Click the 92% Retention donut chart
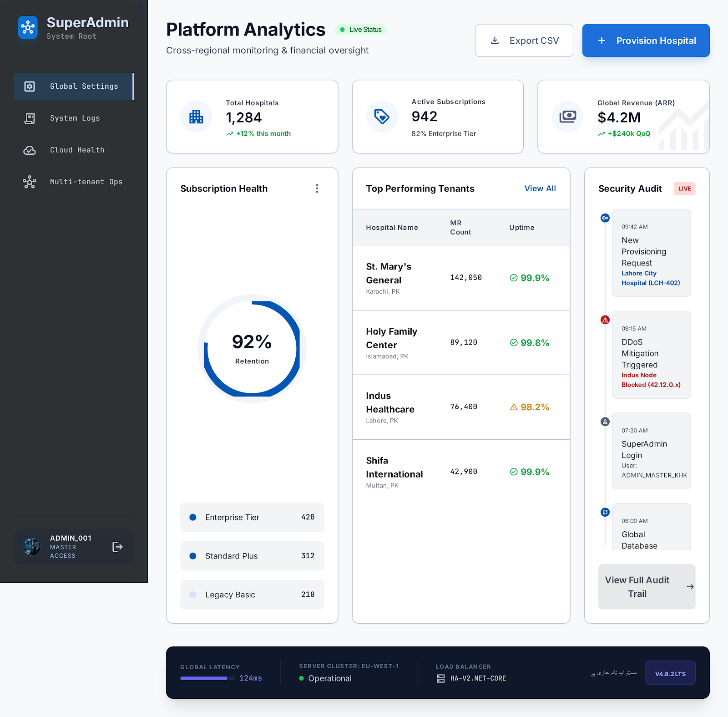 [x=252, y=349]
